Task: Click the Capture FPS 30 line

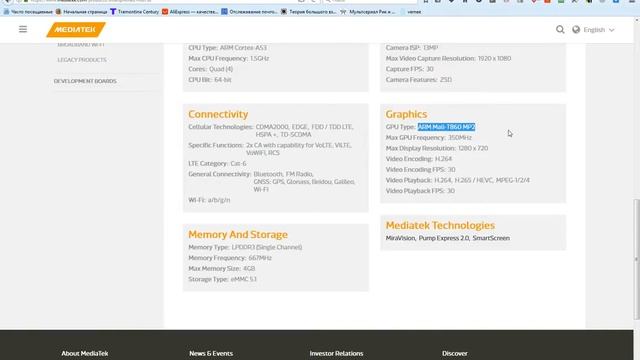Action: tap(409, 69)
